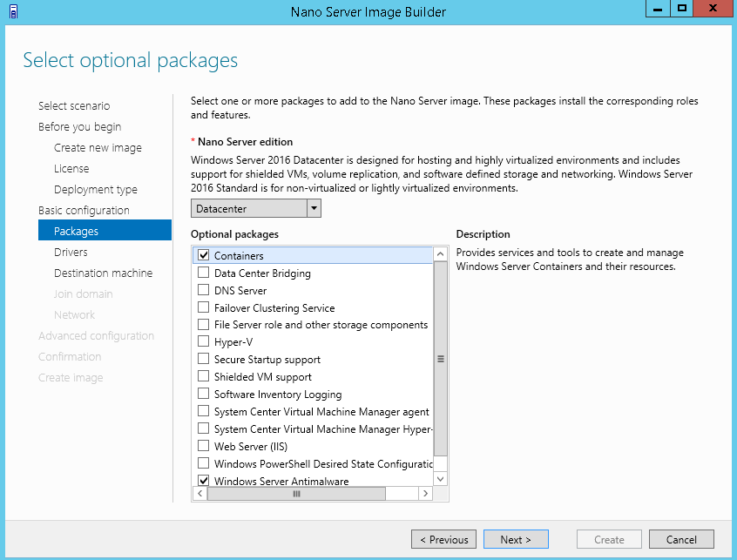Maximize the Image Builder window

click(x=682, y=8)
